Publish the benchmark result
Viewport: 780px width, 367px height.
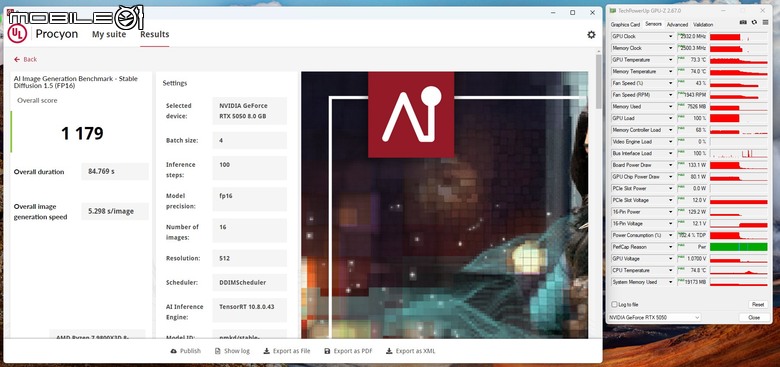click(x=186, y=351)
